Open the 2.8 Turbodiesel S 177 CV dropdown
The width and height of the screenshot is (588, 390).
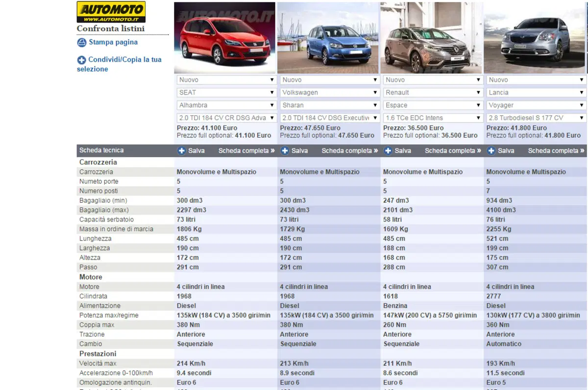(x=536, y=118)
